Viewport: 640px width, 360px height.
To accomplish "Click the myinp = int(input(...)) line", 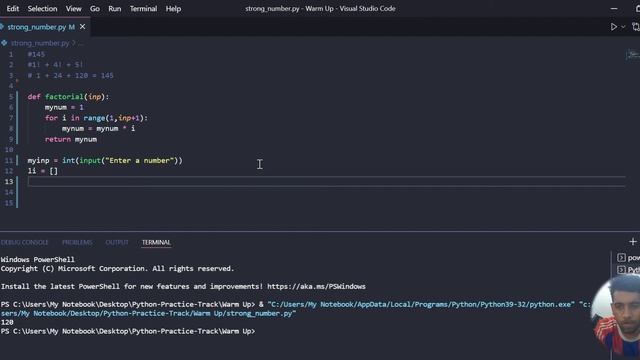I will pyautogui.click(x=105, y=160).
